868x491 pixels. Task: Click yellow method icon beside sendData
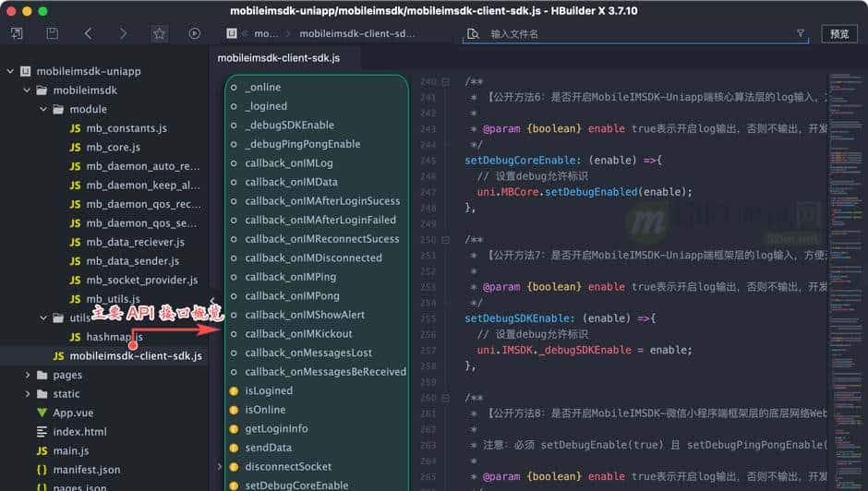tap(234, 448)
